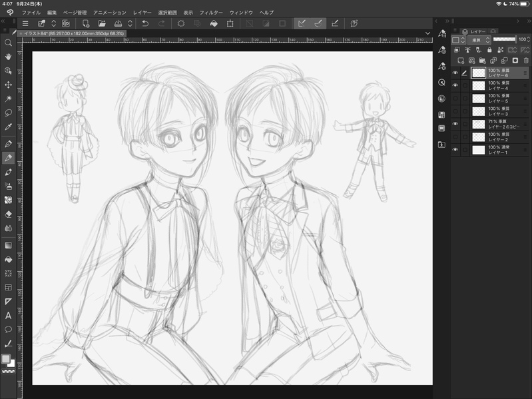Click the Open file folder icon
The height and width of the screenshot is (399, 532).
point(102,23)
